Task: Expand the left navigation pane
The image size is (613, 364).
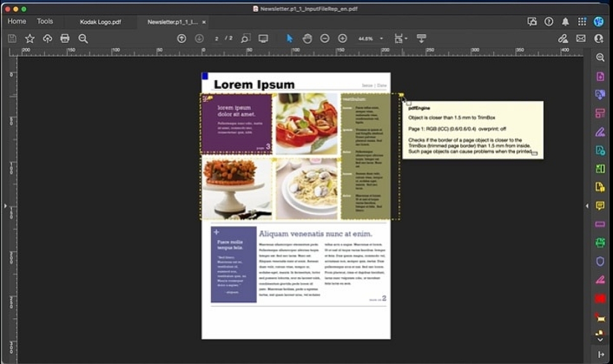Action: [6, 206]
